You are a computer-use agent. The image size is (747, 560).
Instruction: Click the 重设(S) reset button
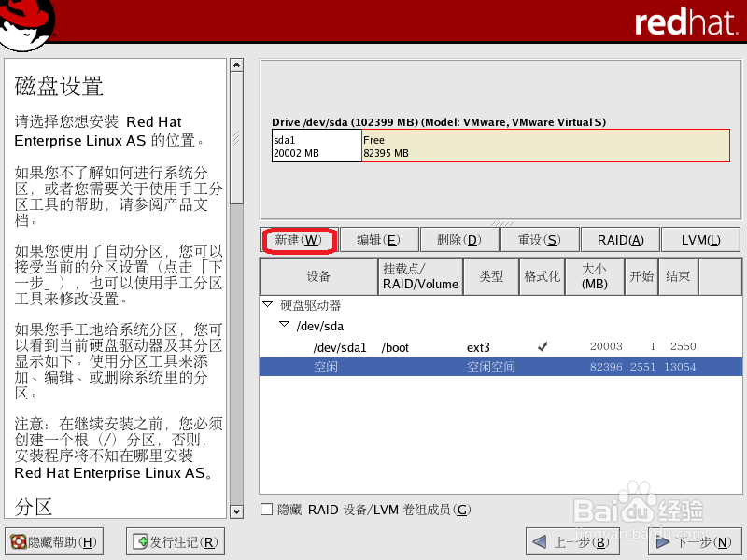[x=540, y=240]
